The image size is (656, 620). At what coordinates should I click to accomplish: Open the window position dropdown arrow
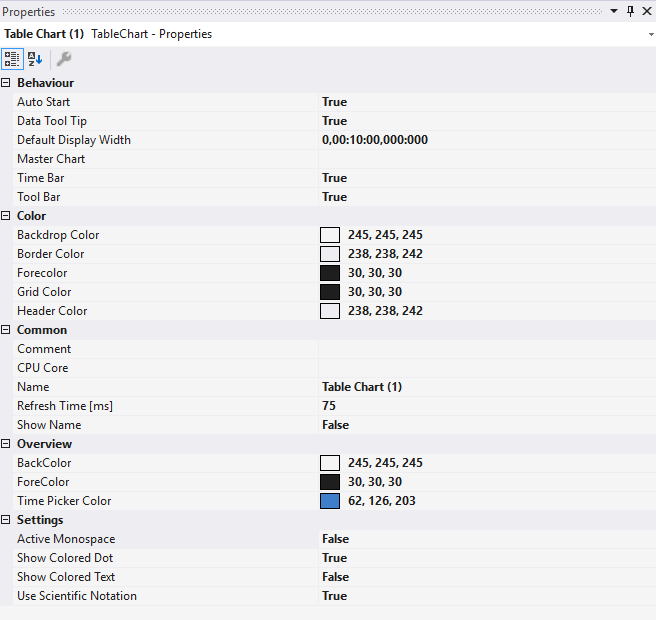click(615, 11)
